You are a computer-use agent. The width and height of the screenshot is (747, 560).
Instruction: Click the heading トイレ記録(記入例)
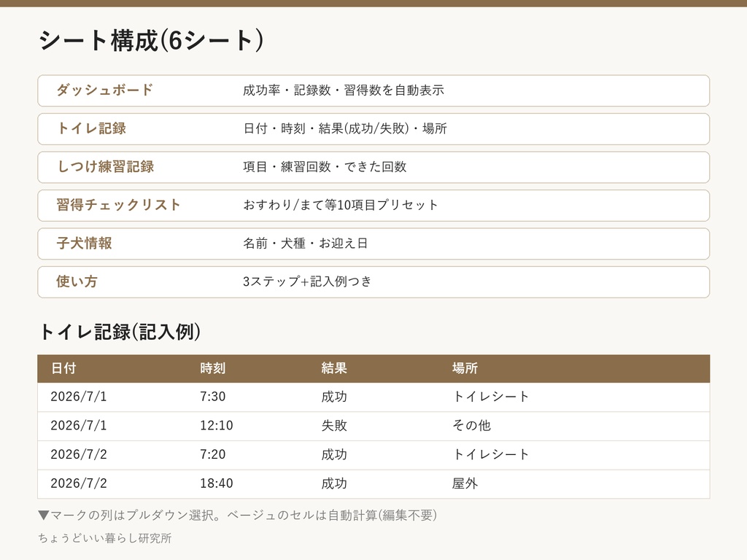(x=120, y=332)
